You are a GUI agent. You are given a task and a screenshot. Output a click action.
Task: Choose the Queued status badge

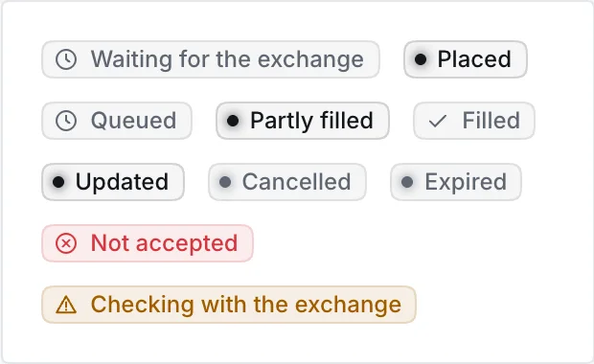click(117, 121)
